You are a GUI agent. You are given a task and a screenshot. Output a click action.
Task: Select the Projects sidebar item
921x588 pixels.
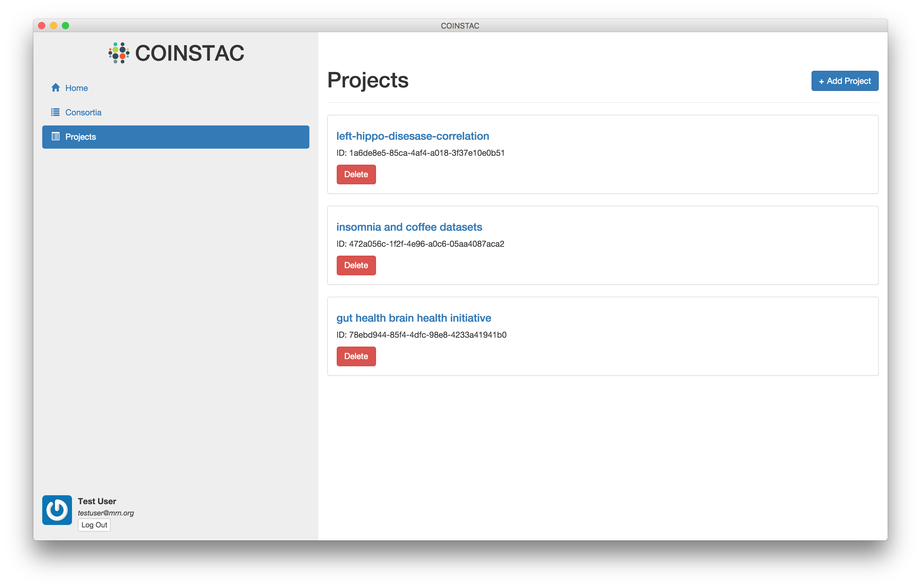[x=175, y=137]
